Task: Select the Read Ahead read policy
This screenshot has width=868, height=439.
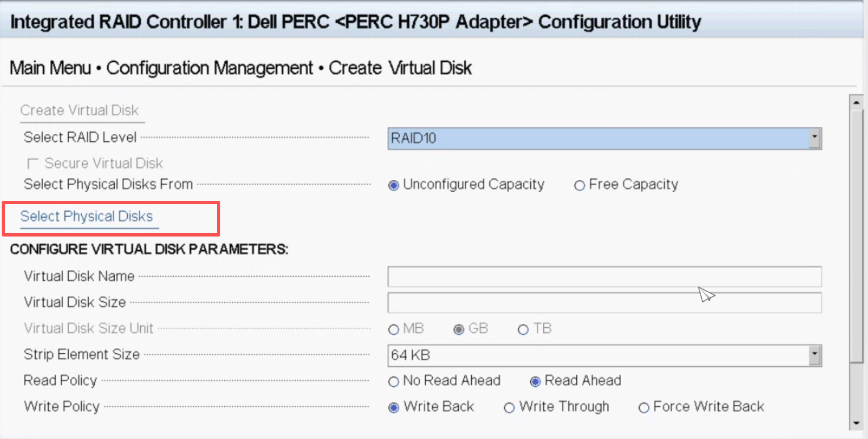Action: (535, 382)
